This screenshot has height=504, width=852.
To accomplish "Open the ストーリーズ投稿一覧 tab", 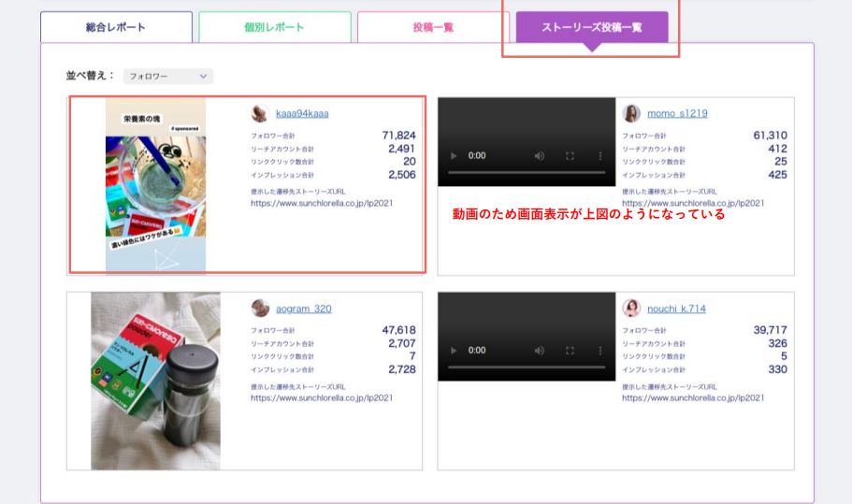I will [x=592, y=27].
